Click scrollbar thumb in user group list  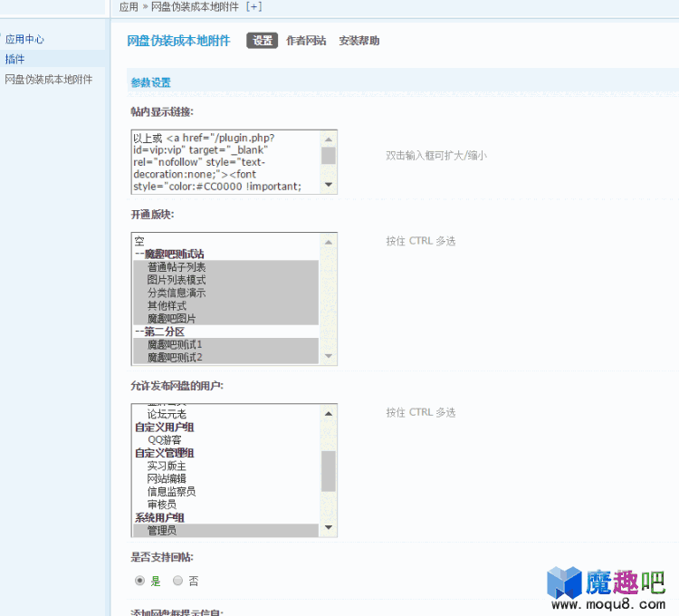coord(329,471)
